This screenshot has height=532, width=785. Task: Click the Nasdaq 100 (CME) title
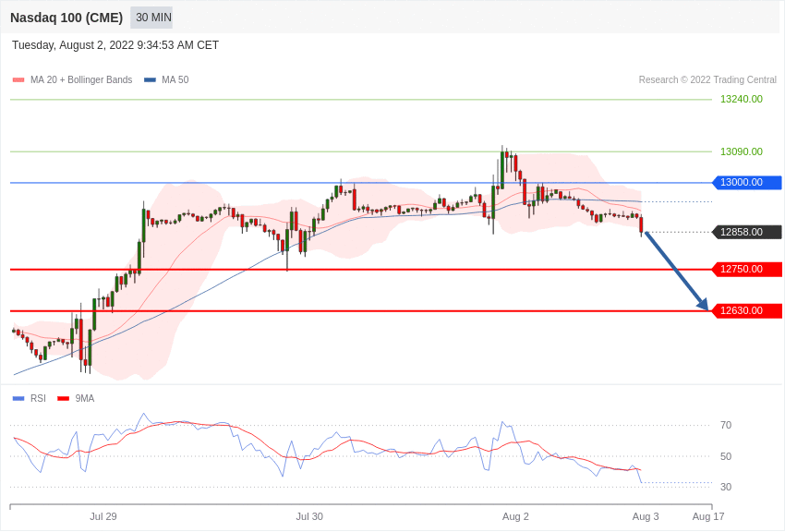(66, 18)
